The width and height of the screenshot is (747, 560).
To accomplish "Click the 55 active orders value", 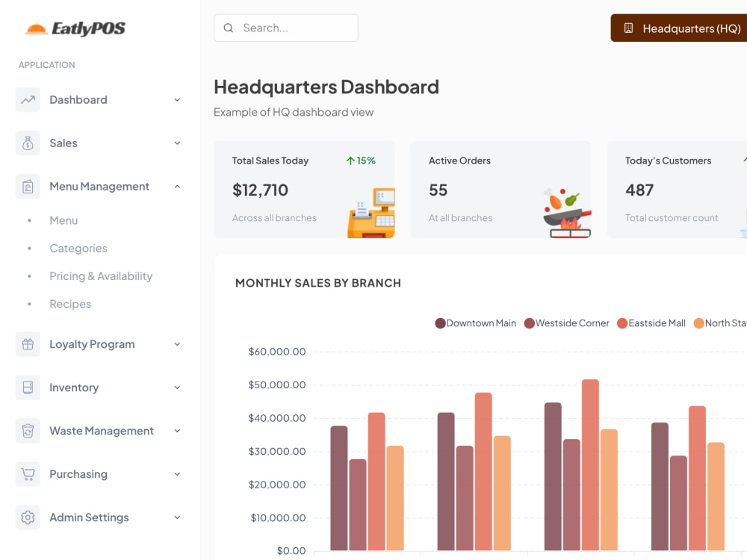I will [x=438, y=190].
